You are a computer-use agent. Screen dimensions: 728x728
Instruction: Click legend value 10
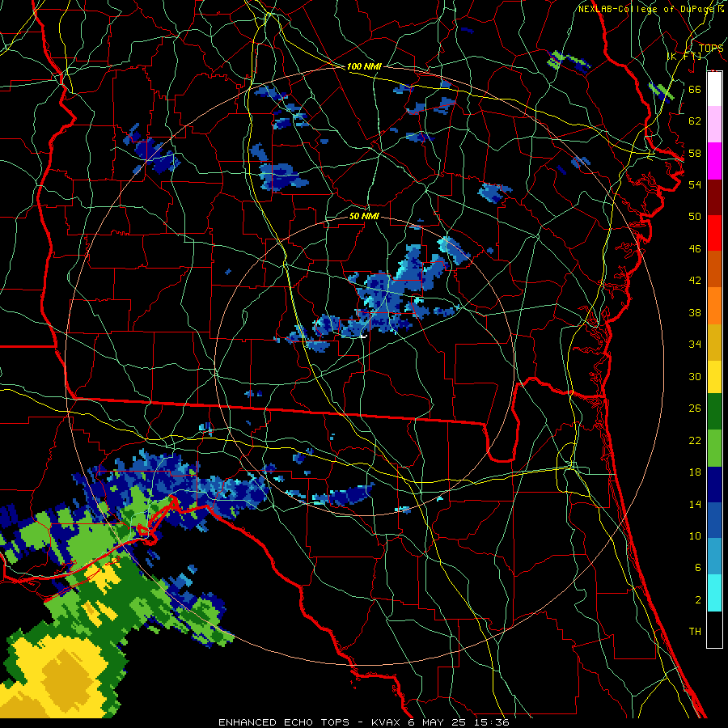695,536
